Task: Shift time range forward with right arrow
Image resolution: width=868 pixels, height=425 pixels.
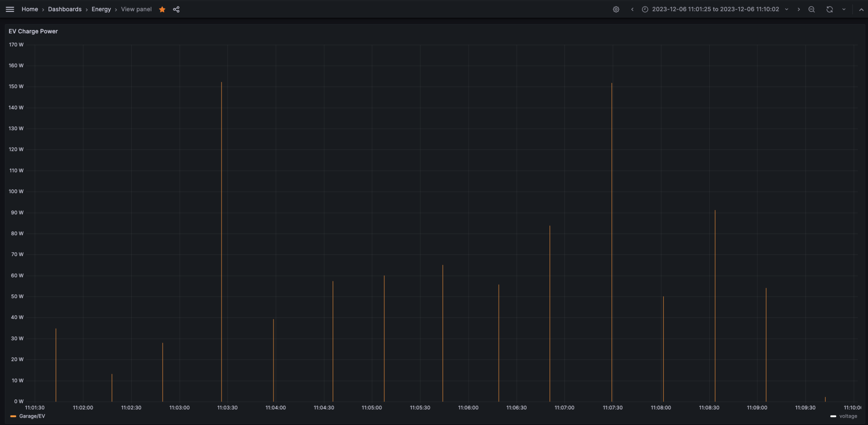Action: [799, 9]
